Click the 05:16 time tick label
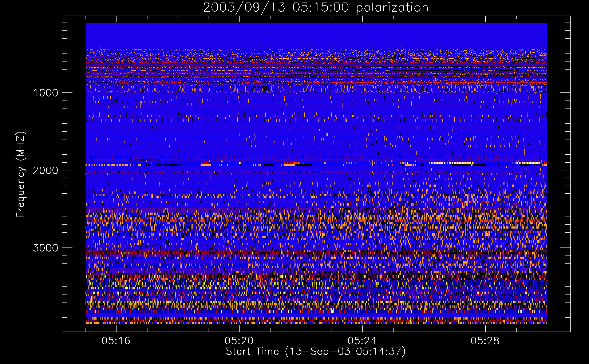 [x=116, y=341]
